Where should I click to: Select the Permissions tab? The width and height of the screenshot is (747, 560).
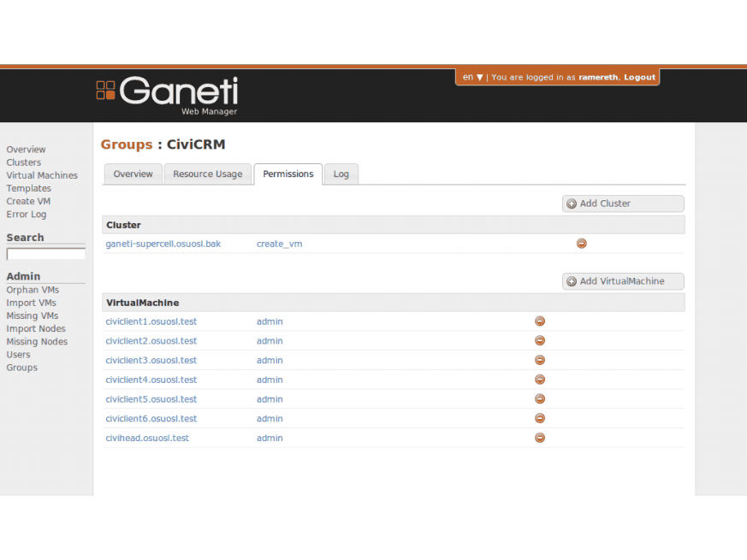[x=288, y=174]
